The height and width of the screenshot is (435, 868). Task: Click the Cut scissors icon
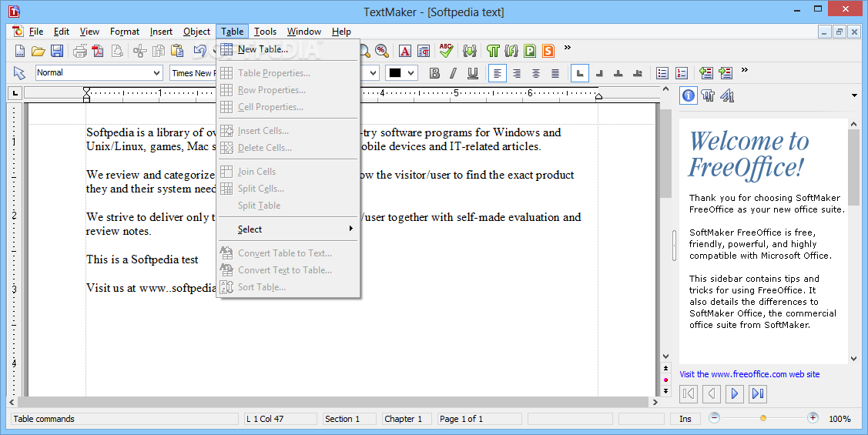pyautogui.click(x=140, y=52)
